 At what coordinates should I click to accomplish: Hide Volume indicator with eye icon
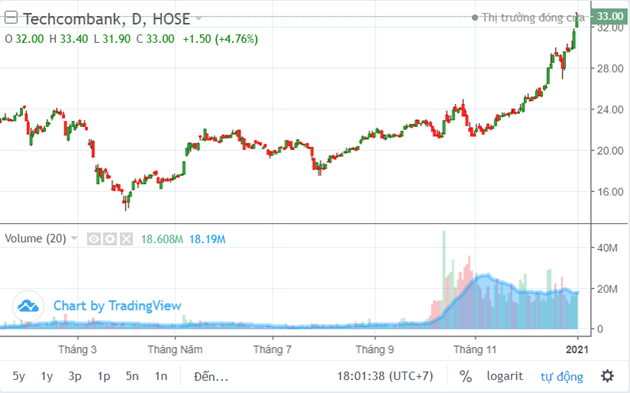point(94,239)
